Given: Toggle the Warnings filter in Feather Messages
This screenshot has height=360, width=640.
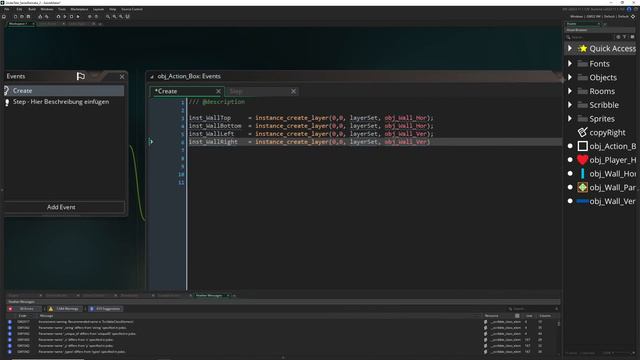Looking at the screenshot, I should 64,309.
